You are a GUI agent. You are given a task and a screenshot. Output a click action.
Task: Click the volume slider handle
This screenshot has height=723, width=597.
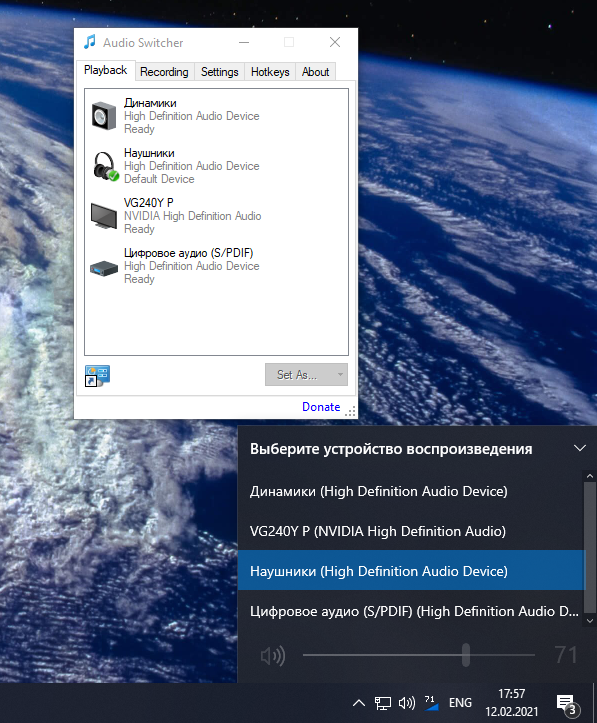466,655
